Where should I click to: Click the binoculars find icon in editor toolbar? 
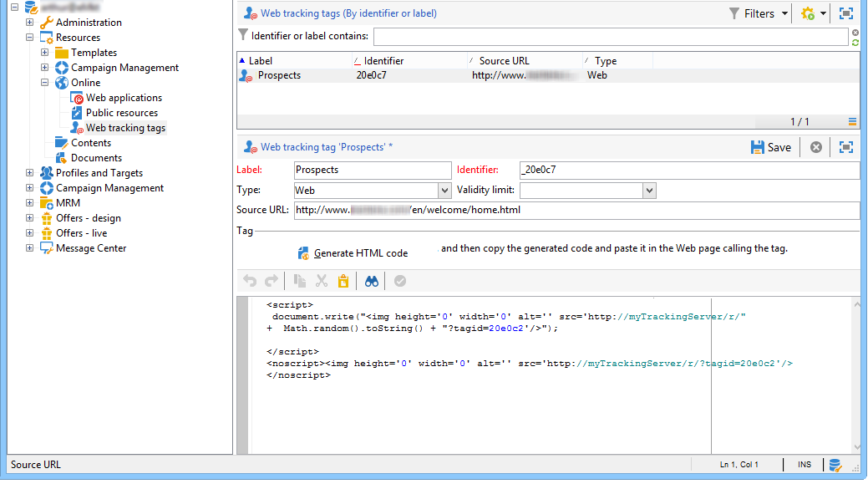tap(372, 282)
